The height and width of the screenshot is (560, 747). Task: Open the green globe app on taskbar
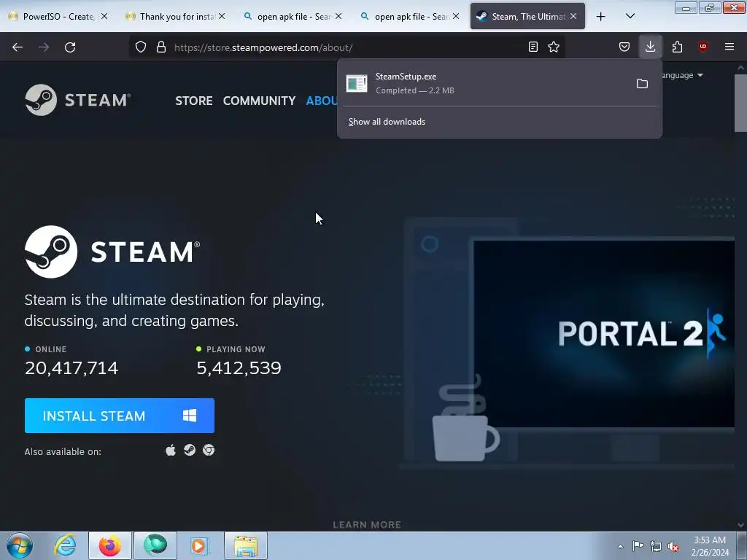pos(155,545)
